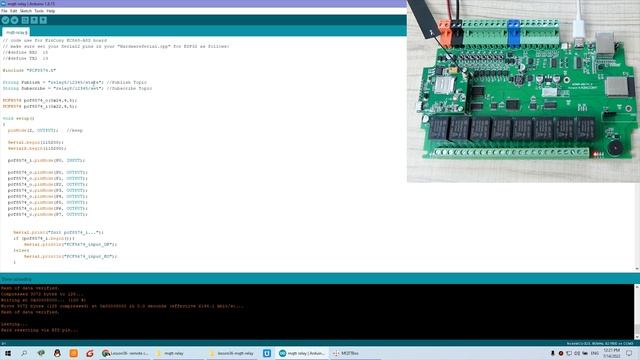Click the Save sketch toolbar icon
The width and height of the screenshot is (640, 360).
[43, 20]
